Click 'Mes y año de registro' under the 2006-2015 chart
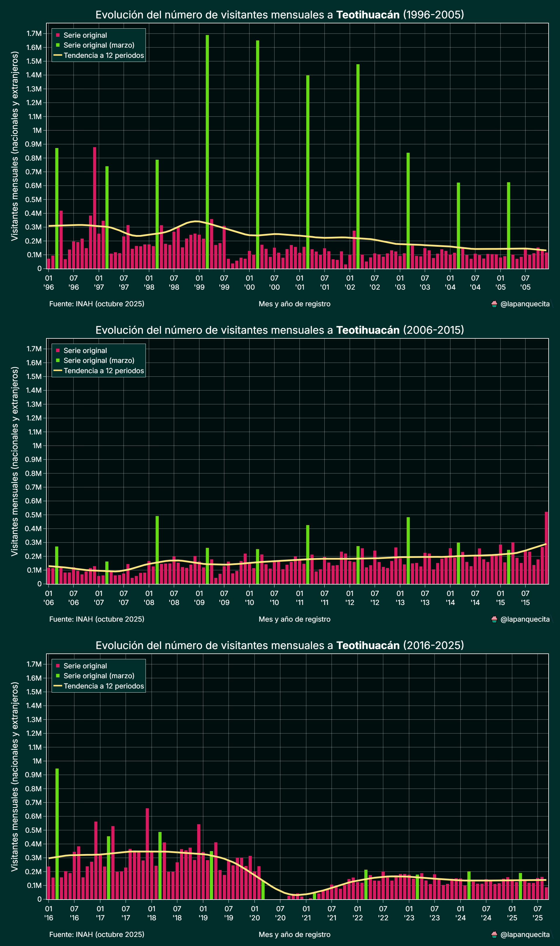560x946 pixels. coord(294,619)
